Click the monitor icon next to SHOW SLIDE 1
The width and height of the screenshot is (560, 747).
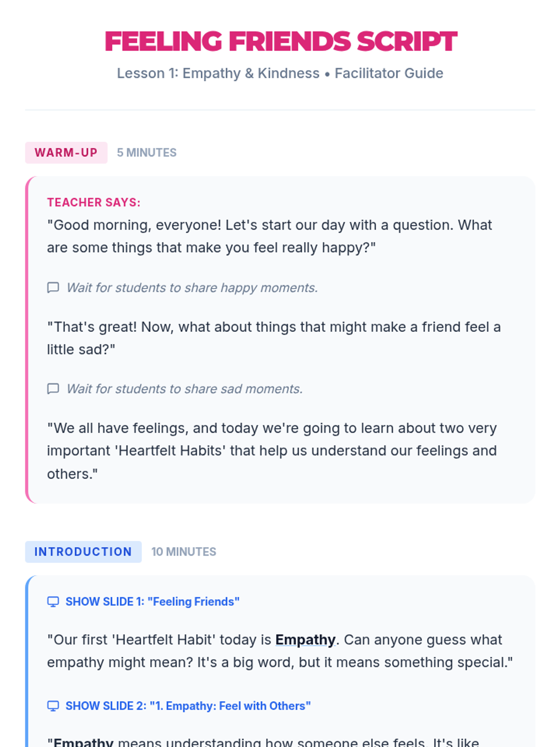click(53, 602)
